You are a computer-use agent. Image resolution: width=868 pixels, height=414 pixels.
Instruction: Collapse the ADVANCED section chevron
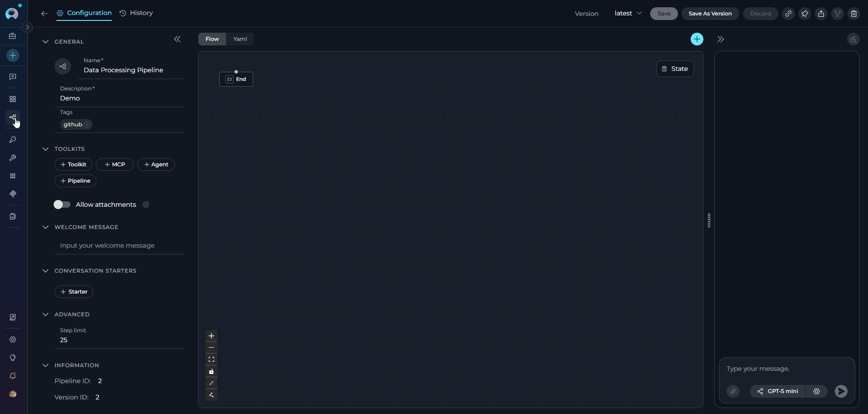coord(45,314)
